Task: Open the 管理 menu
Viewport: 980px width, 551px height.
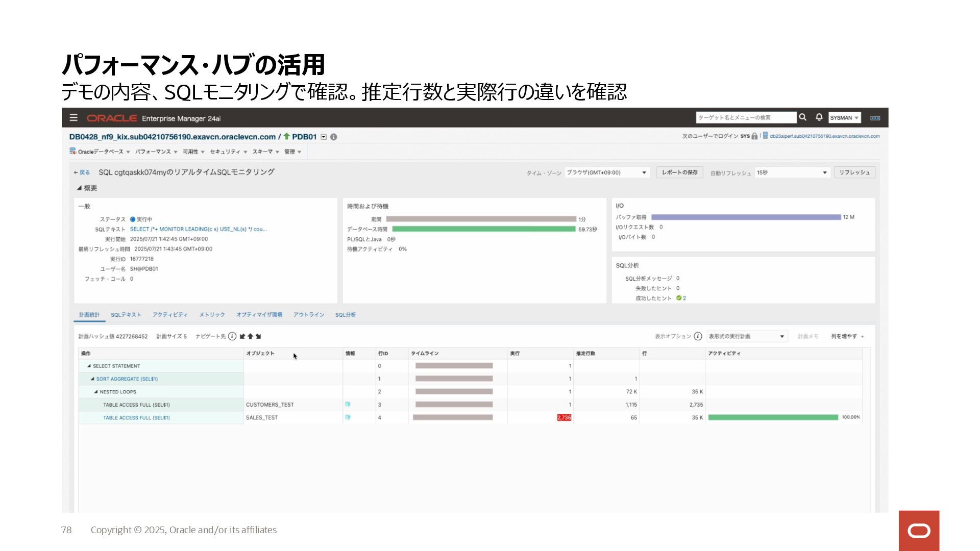Action: tap(292, 152)
